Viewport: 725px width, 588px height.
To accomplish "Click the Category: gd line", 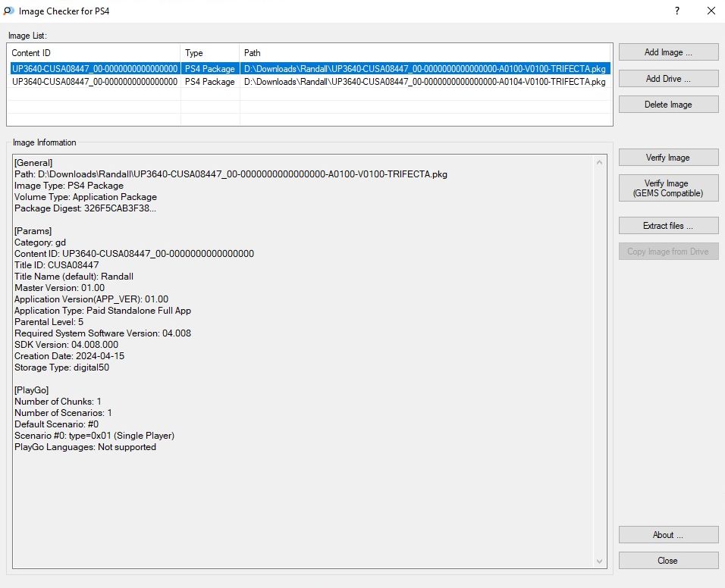I will tap(40, 242).
